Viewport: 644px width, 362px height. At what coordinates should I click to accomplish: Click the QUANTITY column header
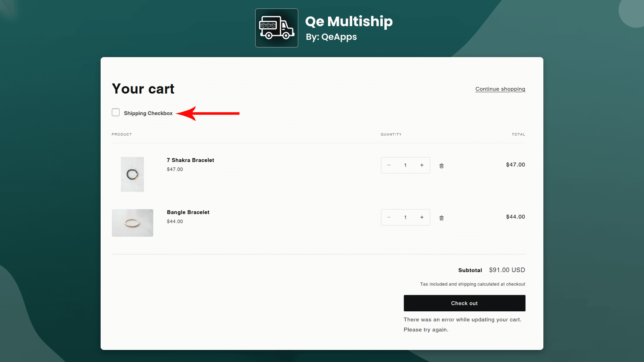391,134
